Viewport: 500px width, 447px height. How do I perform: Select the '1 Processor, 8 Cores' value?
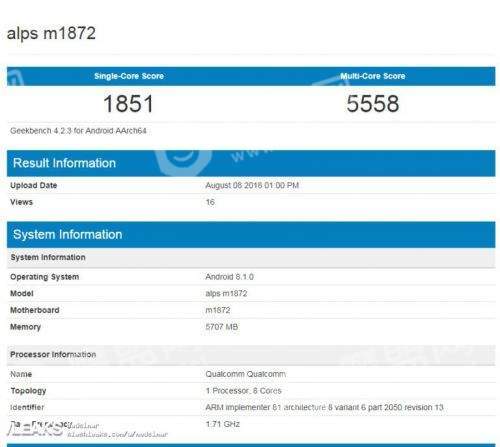243,391
